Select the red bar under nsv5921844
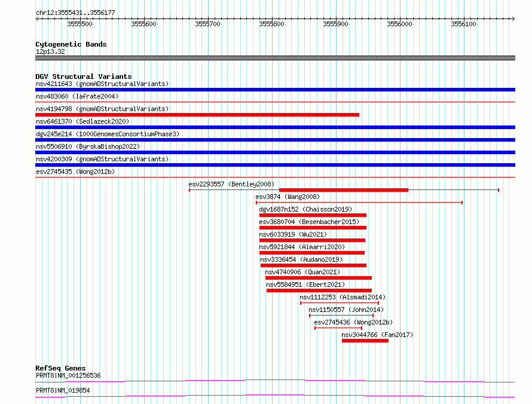 click(x=312, y=253)
